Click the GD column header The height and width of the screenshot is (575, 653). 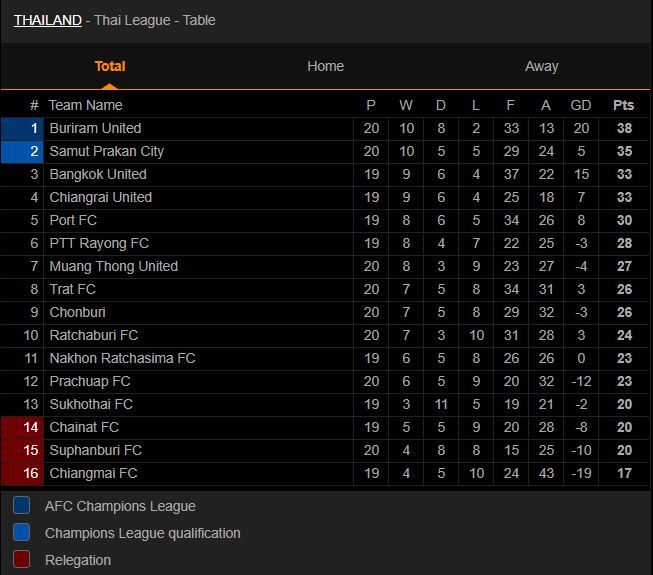[580, 105]
